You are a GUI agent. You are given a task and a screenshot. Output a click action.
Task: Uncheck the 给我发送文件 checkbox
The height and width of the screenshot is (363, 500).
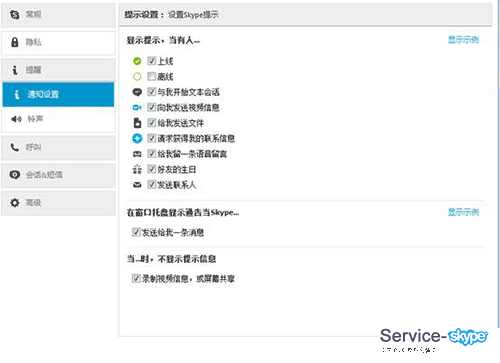click(152, 123)
